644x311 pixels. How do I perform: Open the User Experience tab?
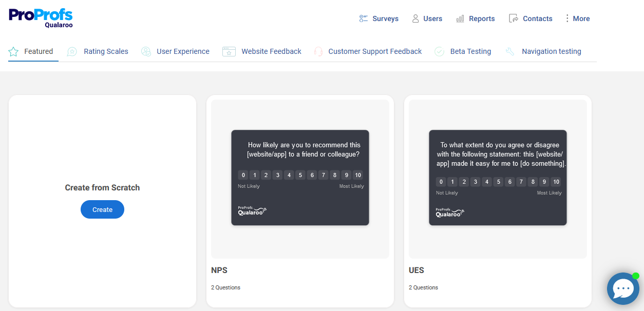[x=183, y=51]
